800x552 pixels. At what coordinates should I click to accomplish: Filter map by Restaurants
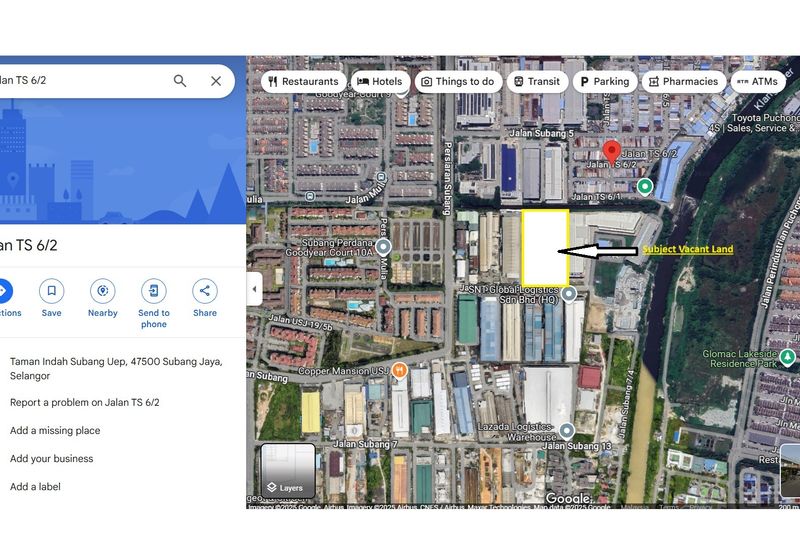[304, 81]
